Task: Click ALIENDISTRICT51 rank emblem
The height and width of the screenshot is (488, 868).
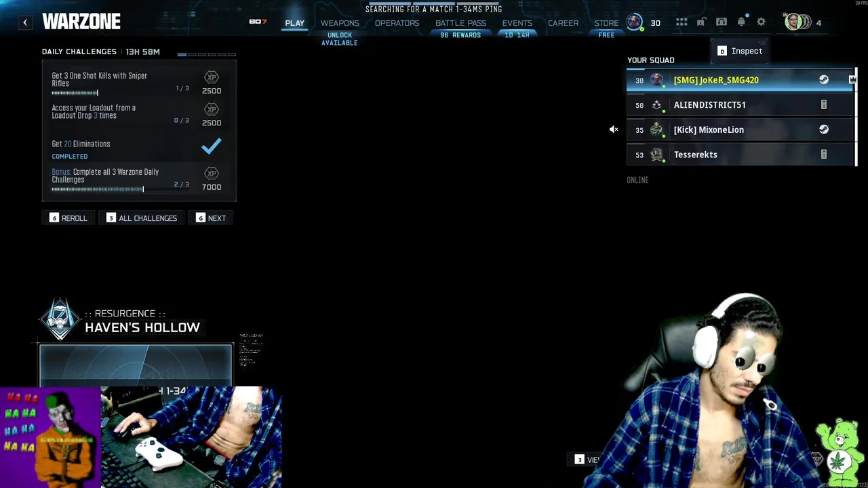Action: pos(656,105)
